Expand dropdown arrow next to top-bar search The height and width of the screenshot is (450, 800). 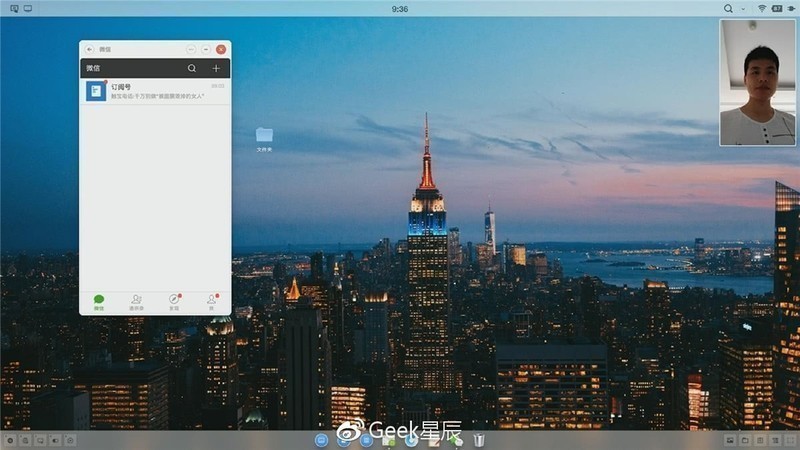click(x=743, y=9)
